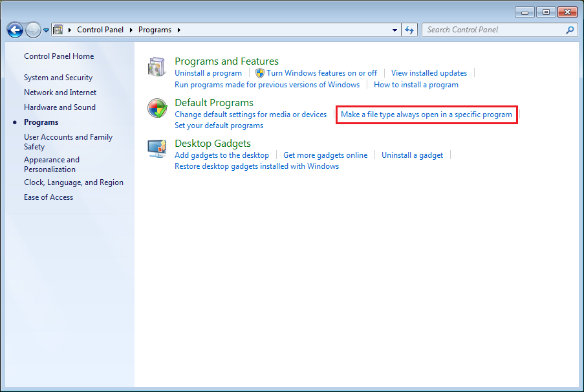Click the shield icon before Windows features

(x=260, y=73)
